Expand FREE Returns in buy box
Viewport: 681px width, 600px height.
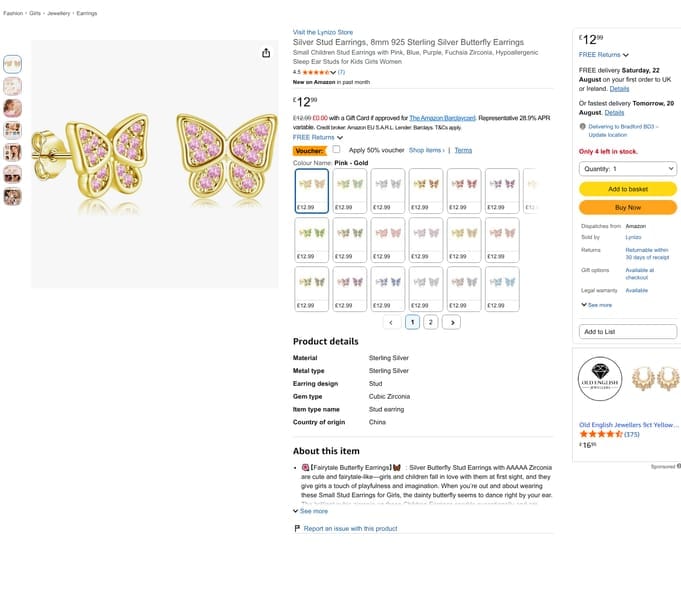point(603,55)
